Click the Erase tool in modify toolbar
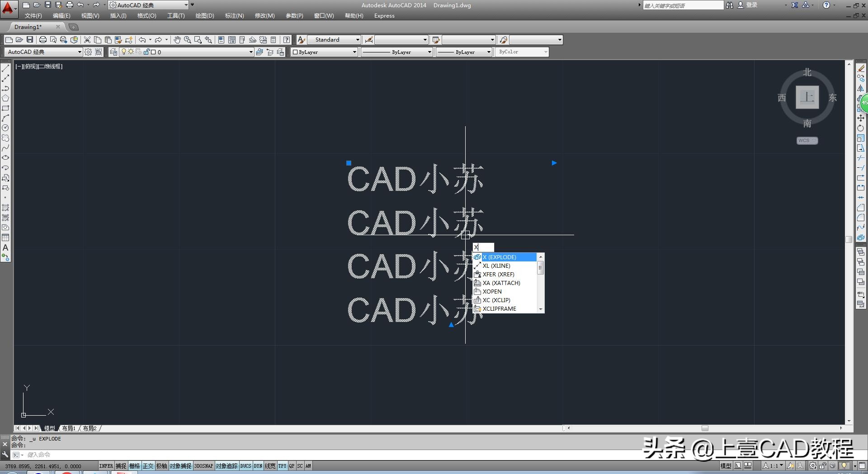 pos(861,68)
